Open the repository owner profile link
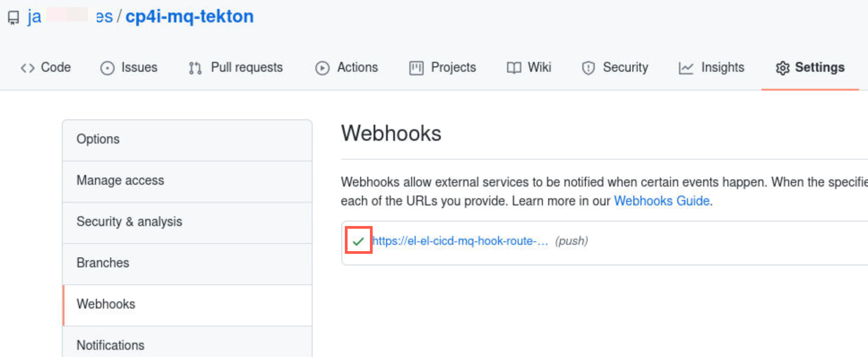 [x=70, y=17]
